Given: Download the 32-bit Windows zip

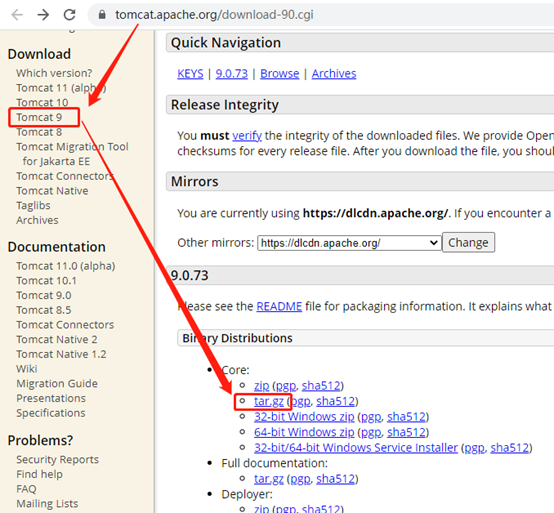Looking at the screenshot, I should (x=304, y=417).
